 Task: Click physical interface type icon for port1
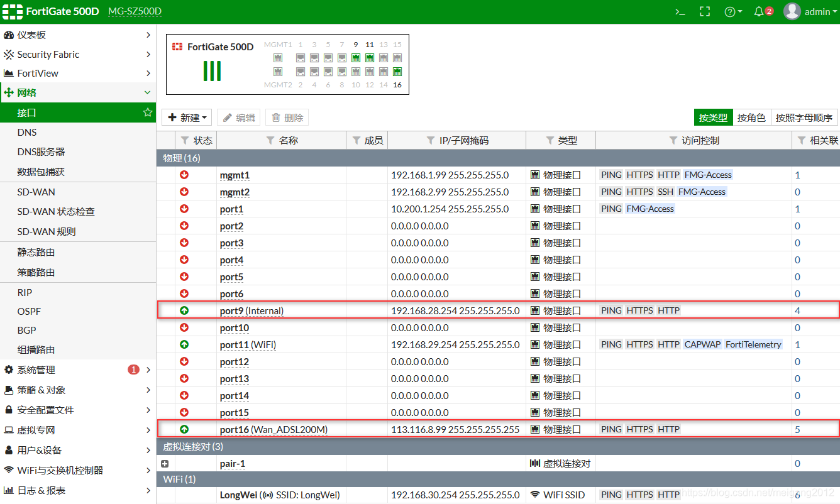535,209
